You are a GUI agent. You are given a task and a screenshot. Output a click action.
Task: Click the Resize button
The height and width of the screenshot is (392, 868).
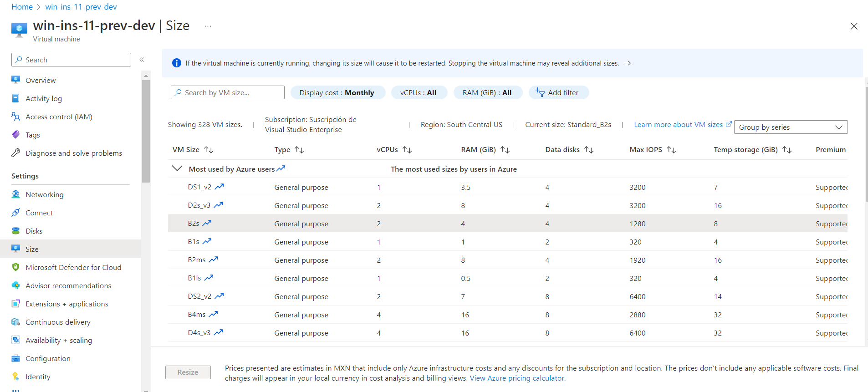(188, 372)
